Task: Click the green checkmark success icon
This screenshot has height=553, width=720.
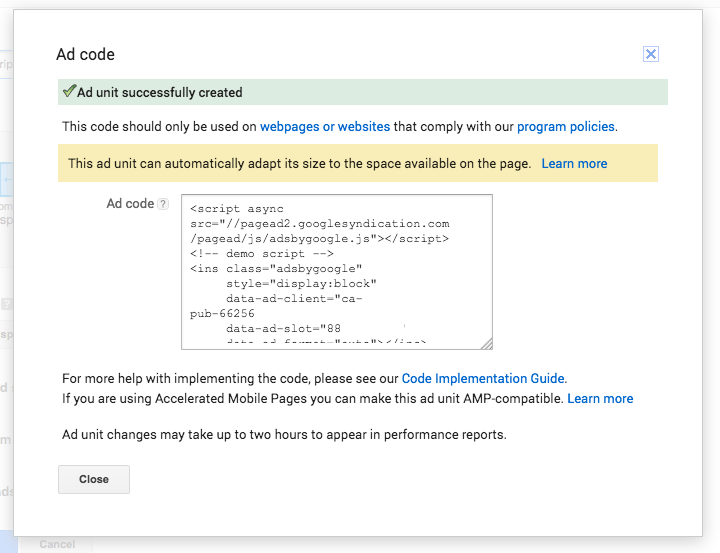Action: click(69, 91)
